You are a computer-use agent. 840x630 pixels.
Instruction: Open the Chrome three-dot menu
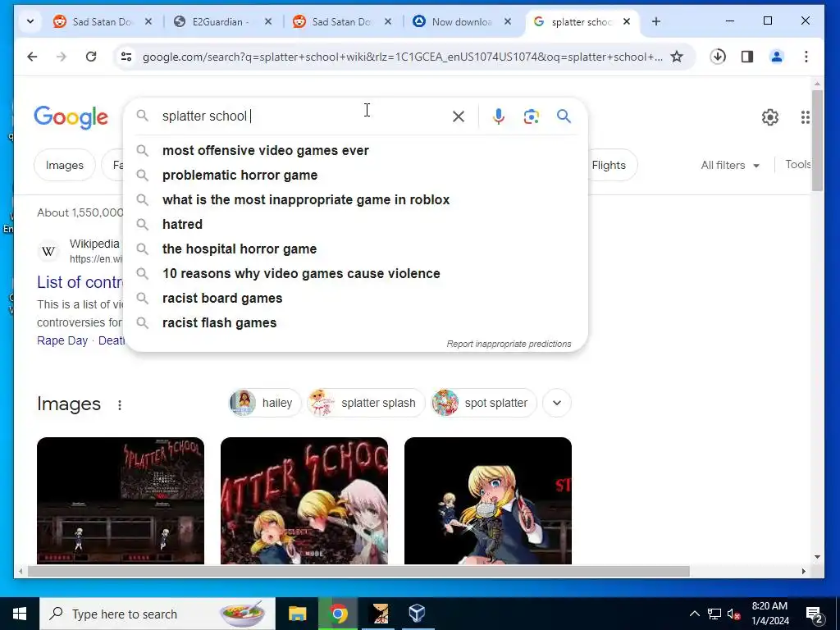pyautogui.click(x=806, y=57)
